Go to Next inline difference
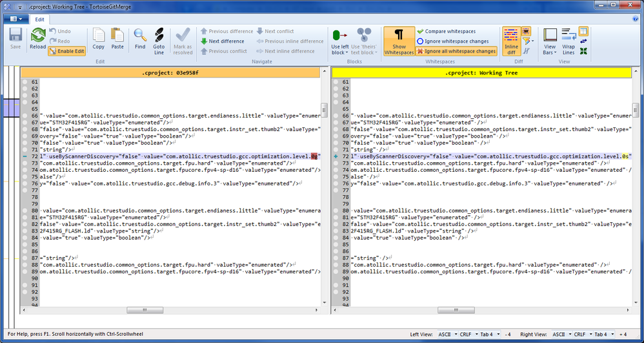644x343 pixels. [285, 51]
